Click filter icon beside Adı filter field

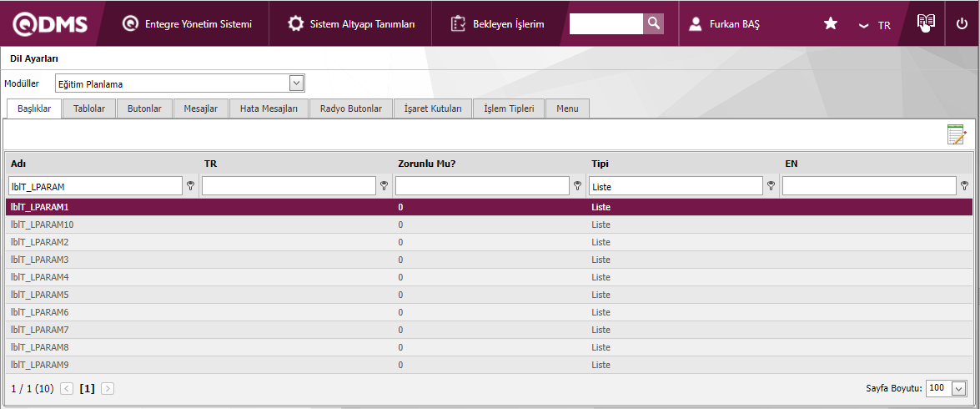[x=190, y=186]
